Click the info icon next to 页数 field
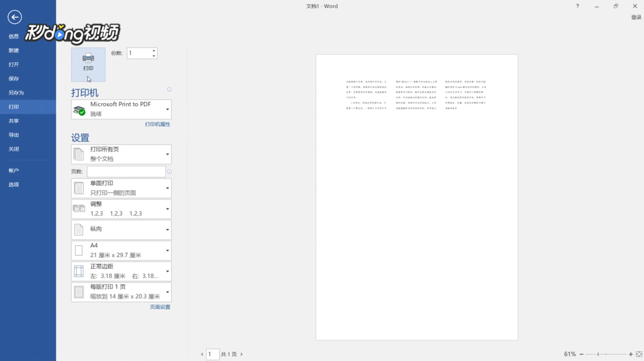644x361 pixels. tap(169, 171)
